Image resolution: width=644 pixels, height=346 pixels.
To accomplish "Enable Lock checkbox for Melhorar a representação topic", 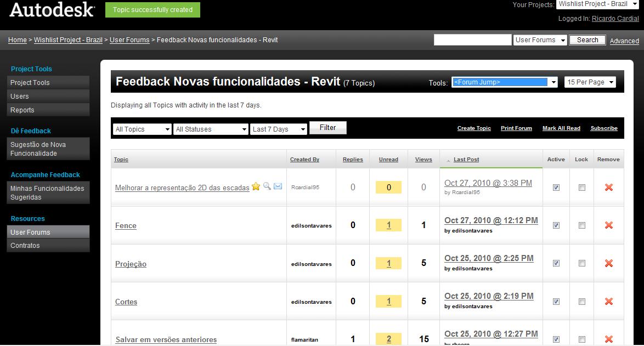I will tap(582, 188).
